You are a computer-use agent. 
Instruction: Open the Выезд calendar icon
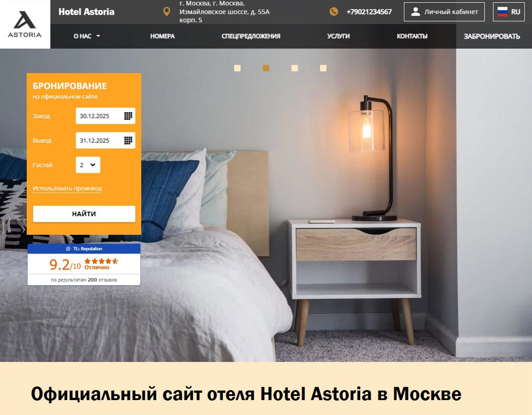point(128,140)
